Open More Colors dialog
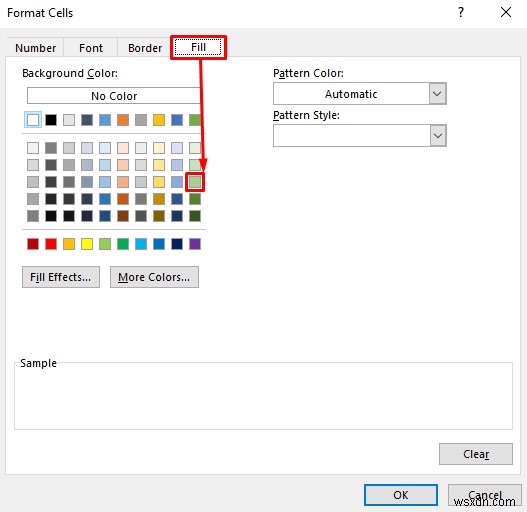The image size is (527, 512). click(x=154, y=277)
